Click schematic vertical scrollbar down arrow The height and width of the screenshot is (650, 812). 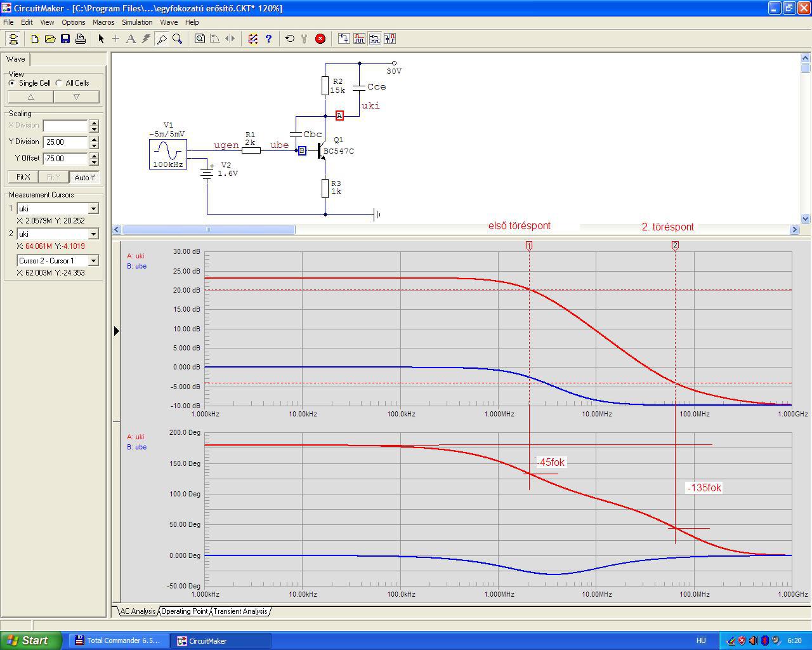tap(806, 218)
